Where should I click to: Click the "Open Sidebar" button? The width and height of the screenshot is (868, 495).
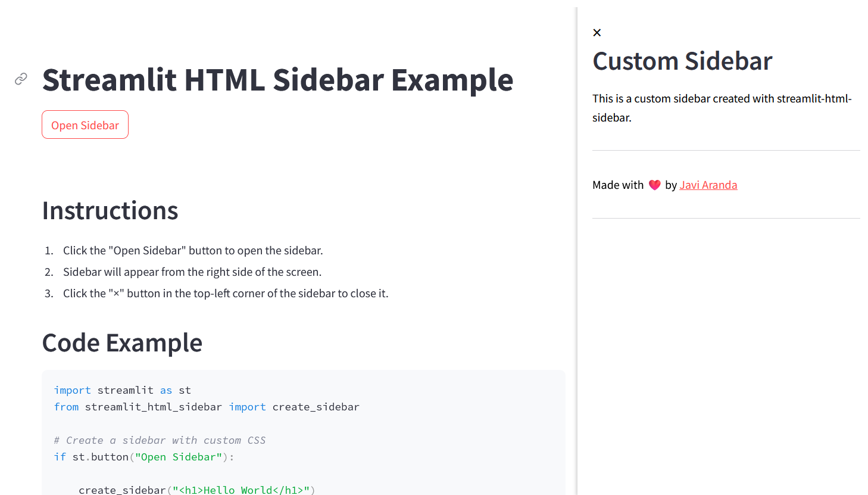85,124
